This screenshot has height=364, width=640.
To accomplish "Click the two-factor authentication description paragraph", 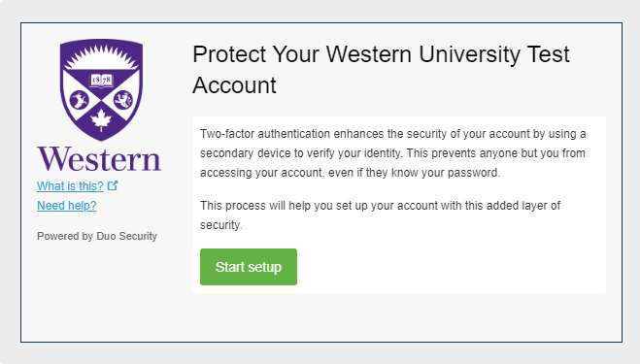I will (x=393, y=153).
